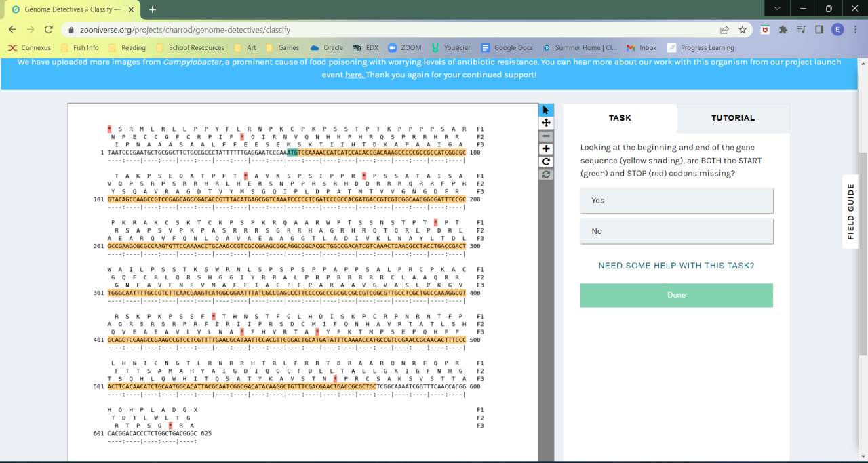Submit classification with Done button
868x463 pixels.
(x=677, y=296)
